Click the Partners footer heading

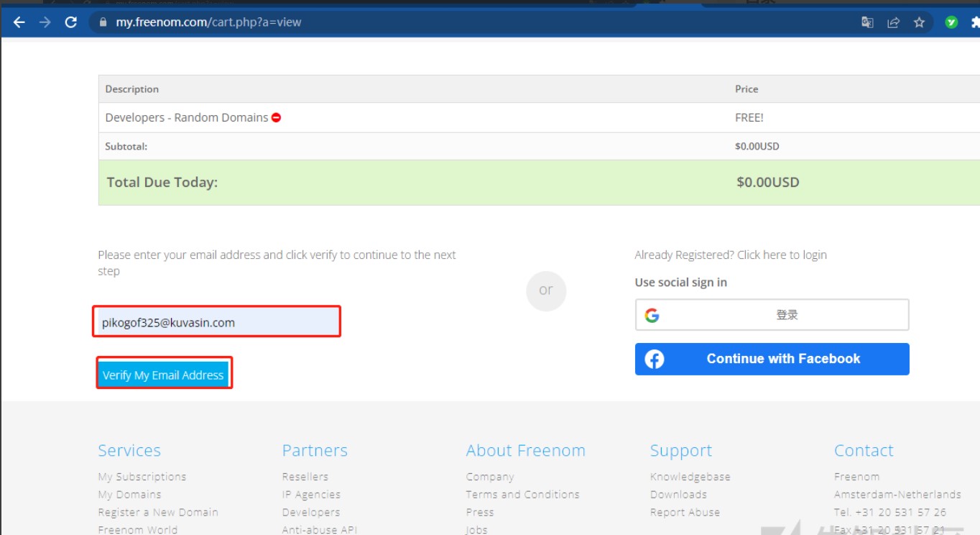coord(315,451)
